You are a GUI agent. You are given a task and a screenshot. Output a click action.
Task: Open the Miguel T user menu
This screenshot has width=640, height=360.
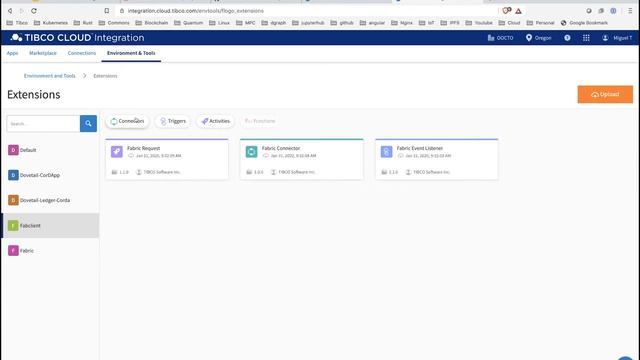click(617, 38)
